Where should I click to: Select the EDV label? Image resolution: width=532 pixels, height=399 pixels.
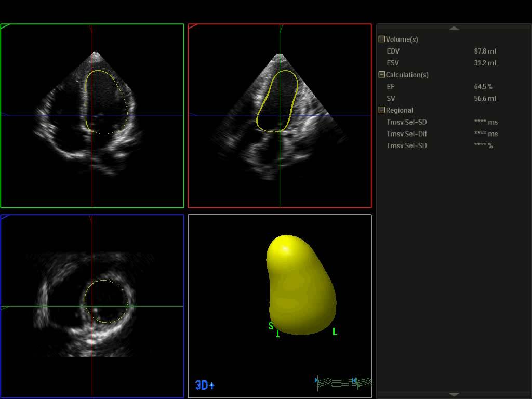pos(393,51)
